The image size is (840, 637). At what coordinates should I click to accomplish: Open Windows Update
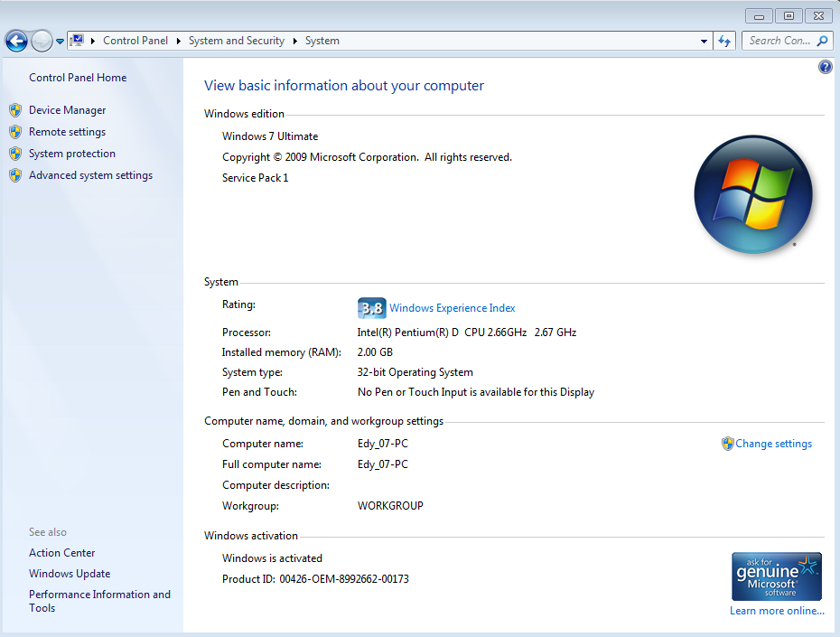point(70,574)
